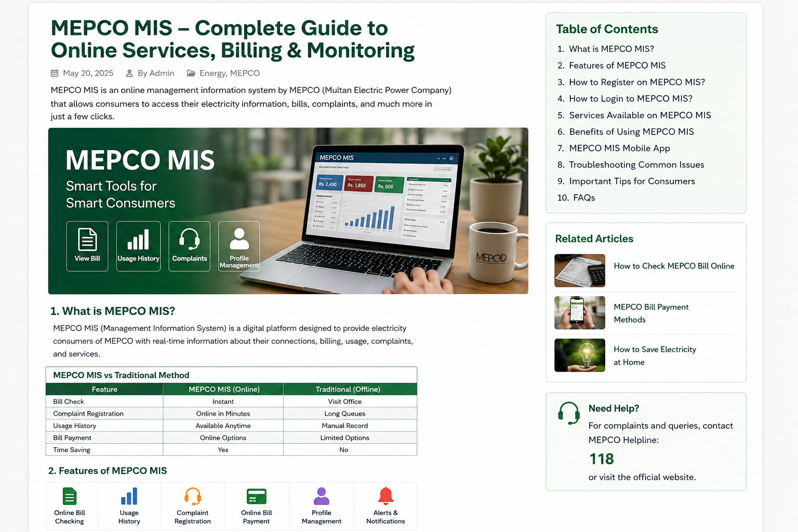798x532 pixels.
Task: Jump to 'Features of MEPCO MIS' contents link
Action: pos(617,65)
